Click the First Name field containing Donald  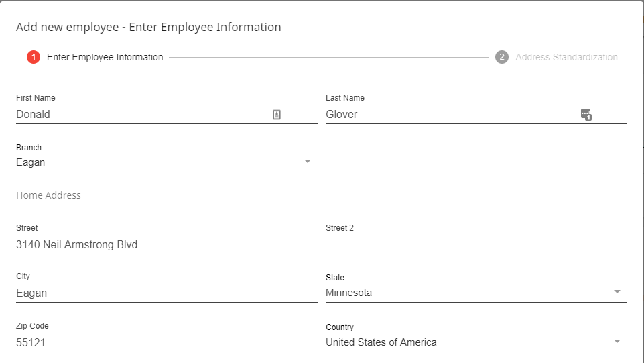tap(134, 115)
